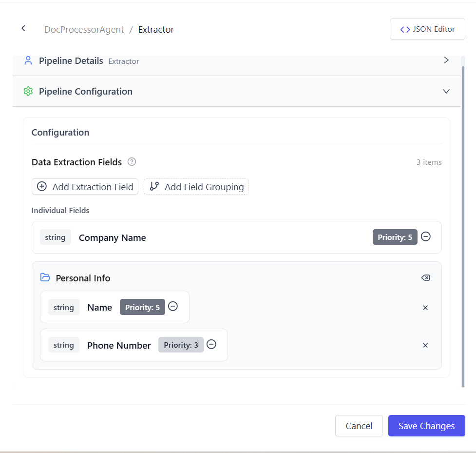Click the Personal Info folder icon
Viewport: 476px width, 453px height.
pyautogui.click(x=45, y=277)
